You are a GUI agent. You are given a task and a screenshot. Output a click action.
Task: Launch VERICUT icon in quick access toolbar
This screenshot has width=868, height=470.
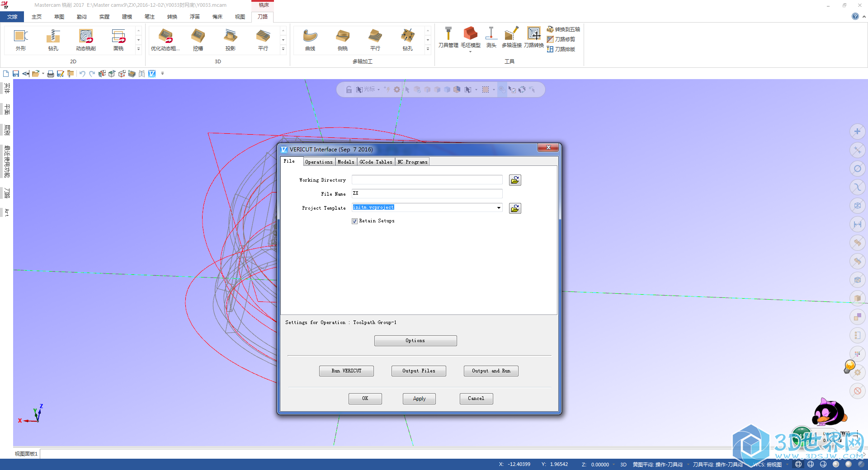tap(152, 74)
